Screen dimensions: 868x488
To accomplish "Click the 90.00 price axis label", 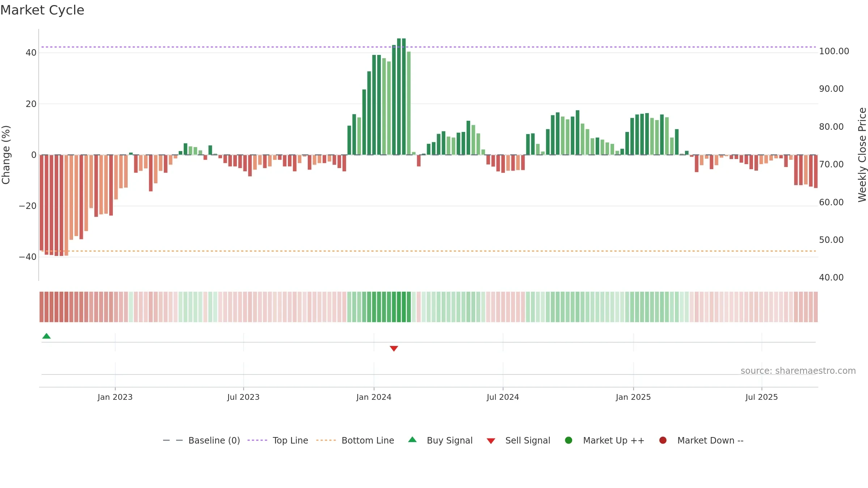I will [x=831, y=89].
